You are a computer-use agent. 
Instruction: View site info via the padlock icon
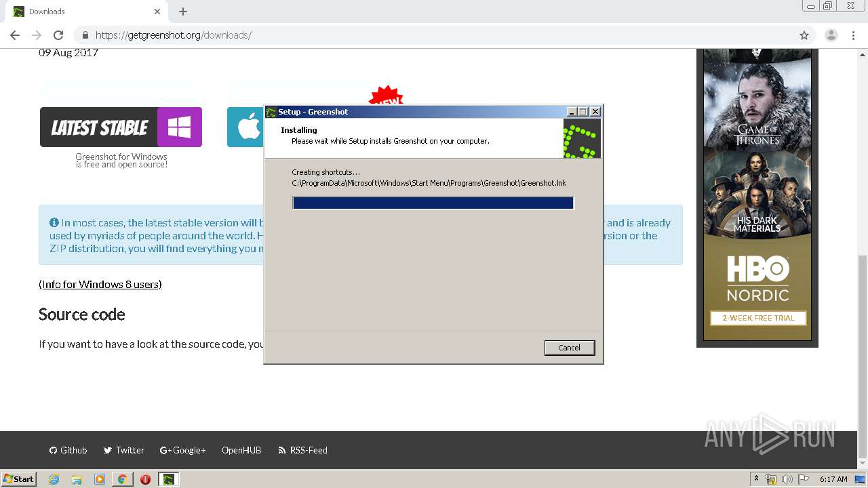[x=85, y=35]
